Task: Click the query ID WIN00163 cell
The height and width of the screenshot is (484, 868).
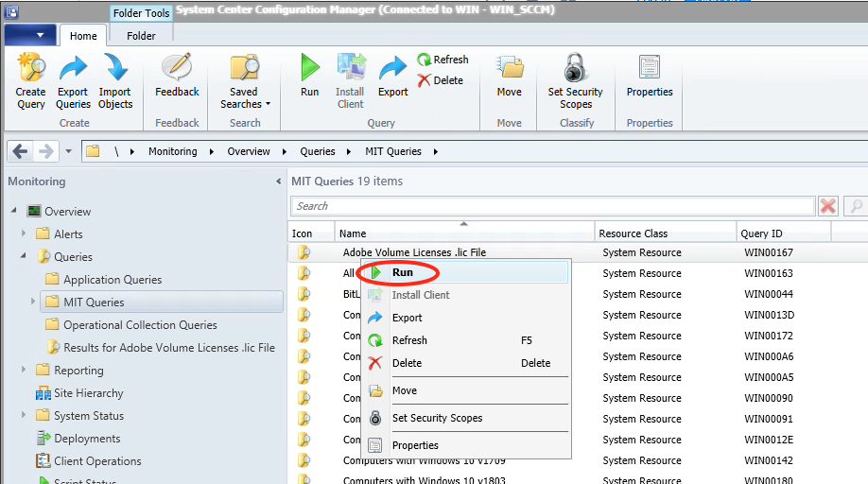Action: tap(769, 273)
